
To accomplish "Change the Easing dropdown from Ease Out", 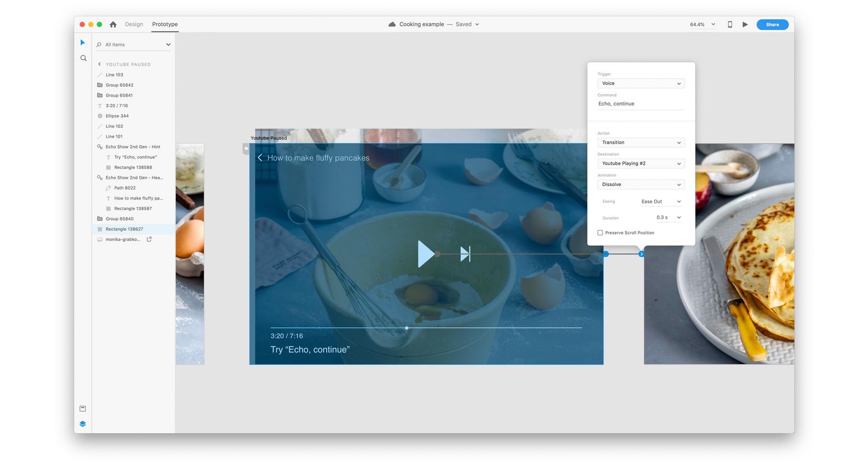I will 661,202.
